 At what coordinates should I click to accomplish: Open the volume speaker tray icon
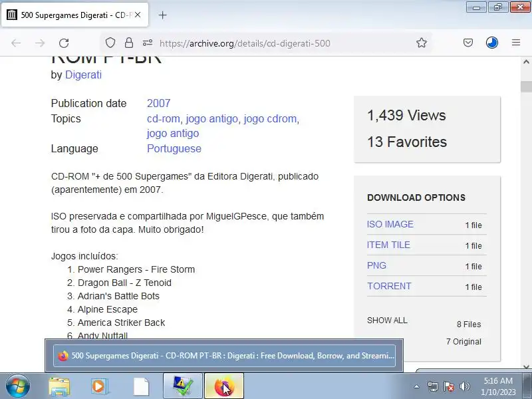click(464, 386)
